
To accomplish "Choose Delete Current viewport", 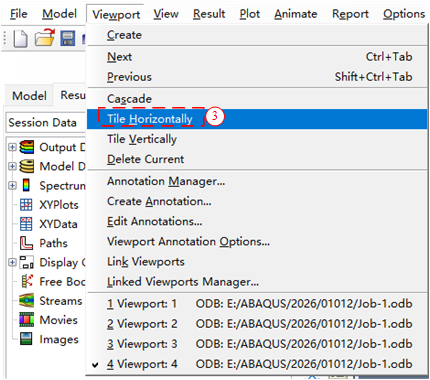I will coord(257,159).
